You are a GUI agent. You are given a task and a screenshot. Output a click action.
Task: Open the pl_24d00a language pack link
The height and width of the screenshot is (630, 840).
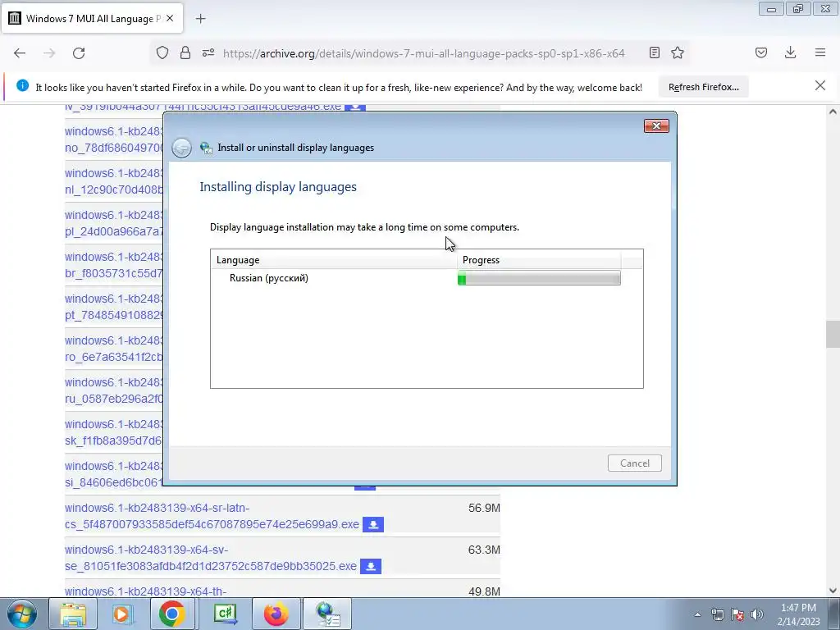coord(113,223)
